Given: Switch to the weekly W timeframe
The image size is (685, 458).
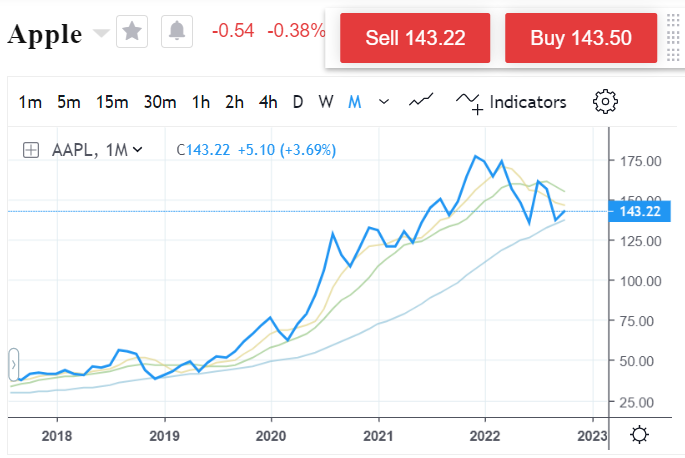Looking at the screenshot, I should (326, 102).
